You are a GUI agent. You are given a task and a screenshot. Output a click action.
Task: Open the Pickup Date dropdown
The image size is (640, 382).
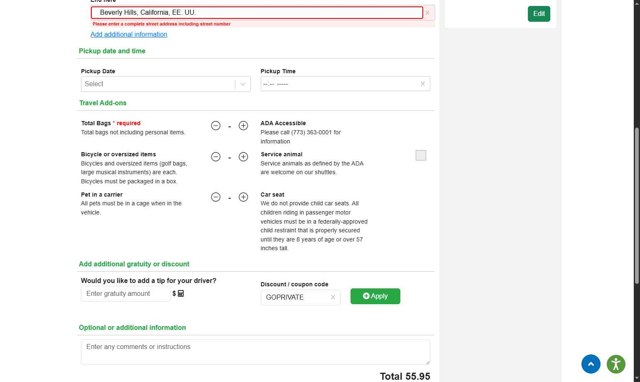(x=166, y=84)
